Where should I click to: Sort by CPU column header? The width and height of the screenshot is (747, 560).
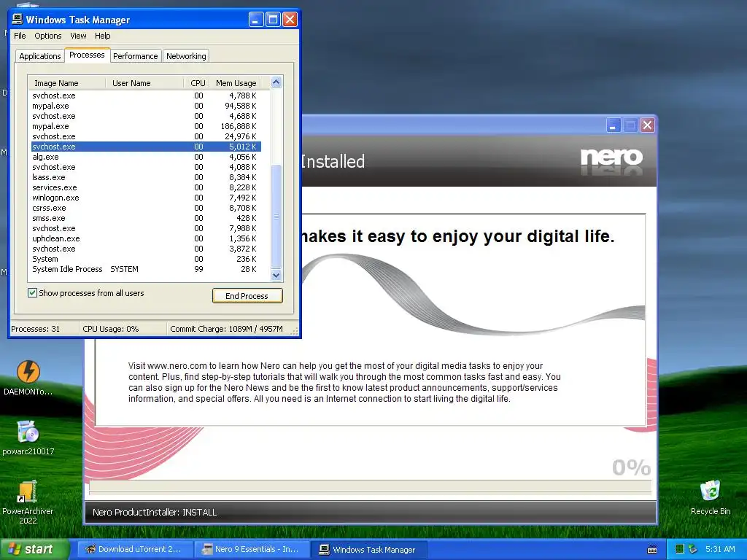click(197, 83)
